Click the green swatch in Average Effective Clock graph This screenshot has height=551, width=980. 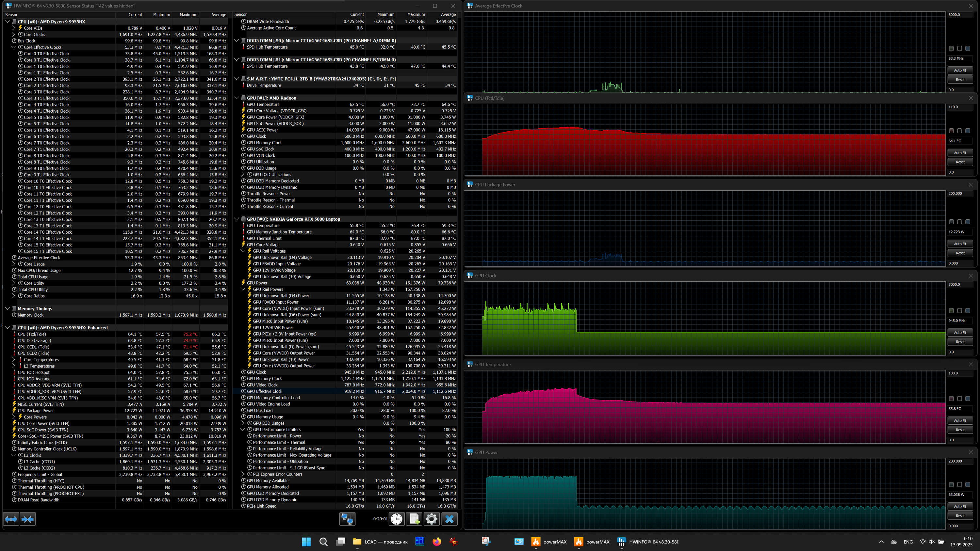[951, 48]
